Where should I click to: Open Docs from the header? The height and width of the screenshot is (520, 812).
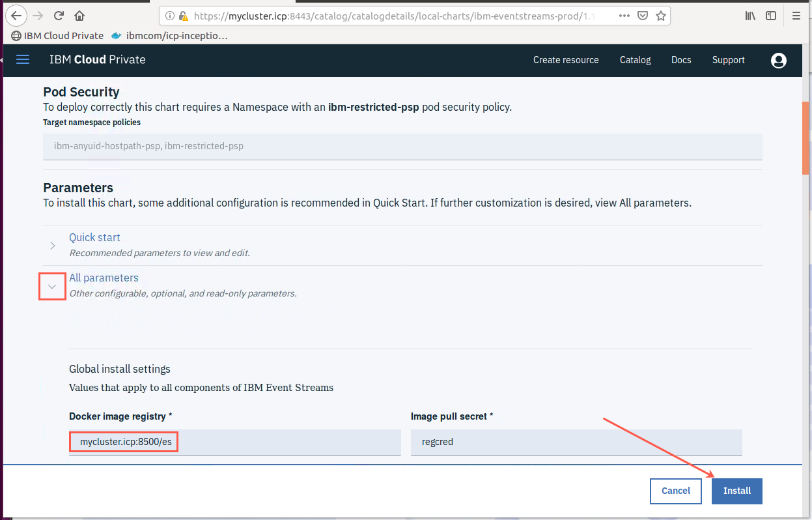[681, 60]
